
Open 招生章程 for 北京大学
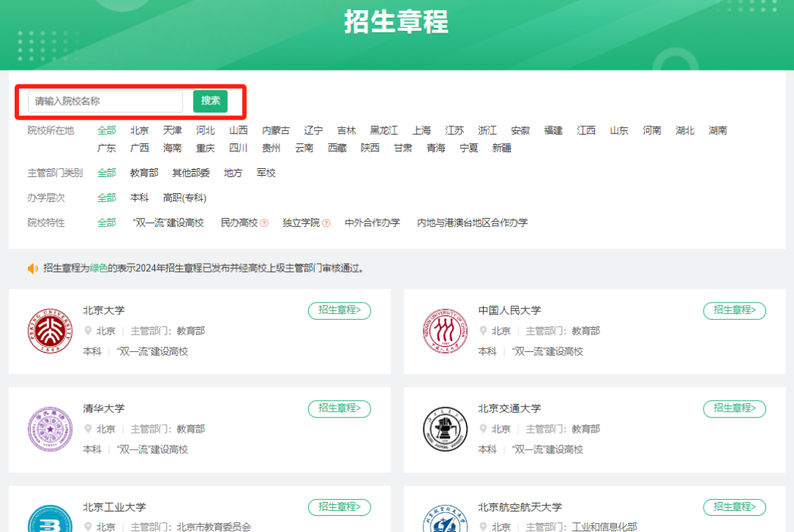click(339, 310)
